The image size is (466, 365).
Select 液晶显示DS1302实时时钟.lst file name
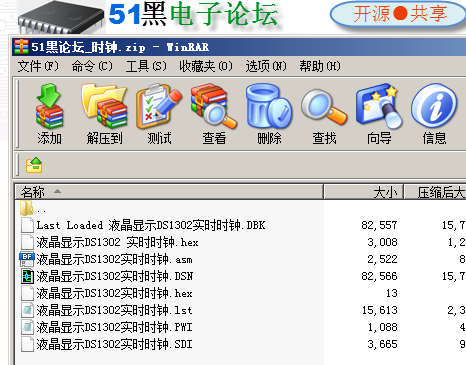[x=114, y=310]
